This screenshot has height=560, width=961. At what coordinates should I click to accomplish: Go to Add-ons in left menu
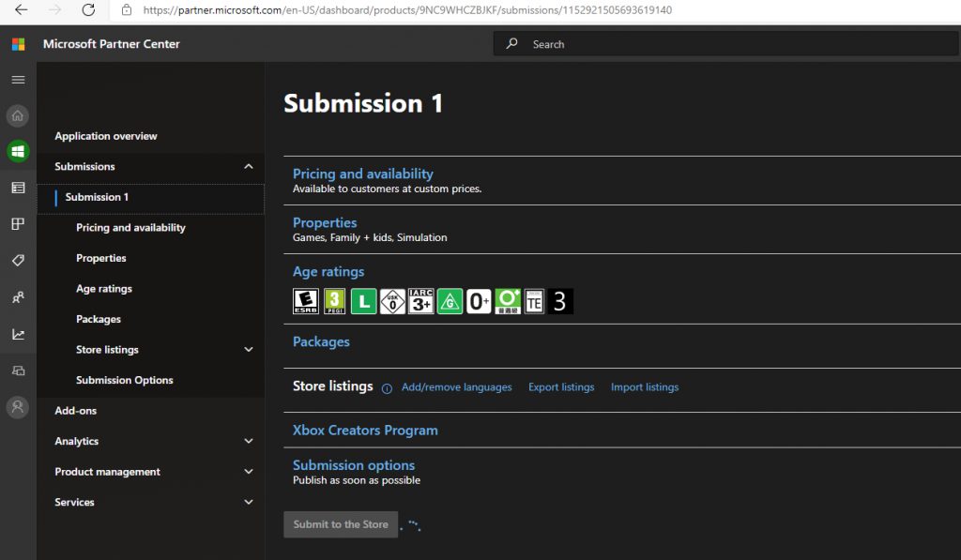click(x=76, y=411)
